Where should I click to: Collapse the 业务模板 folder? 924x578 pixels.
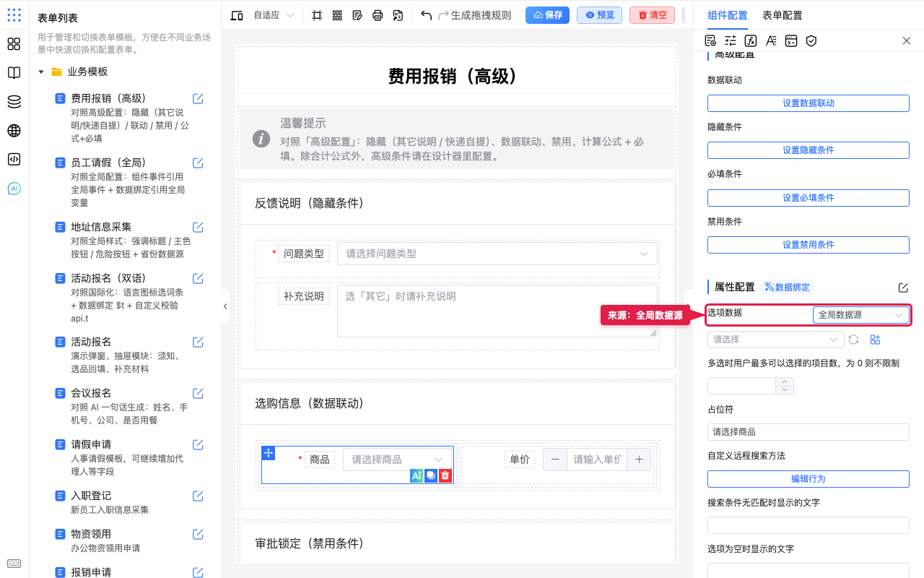(x=41, y=72)
